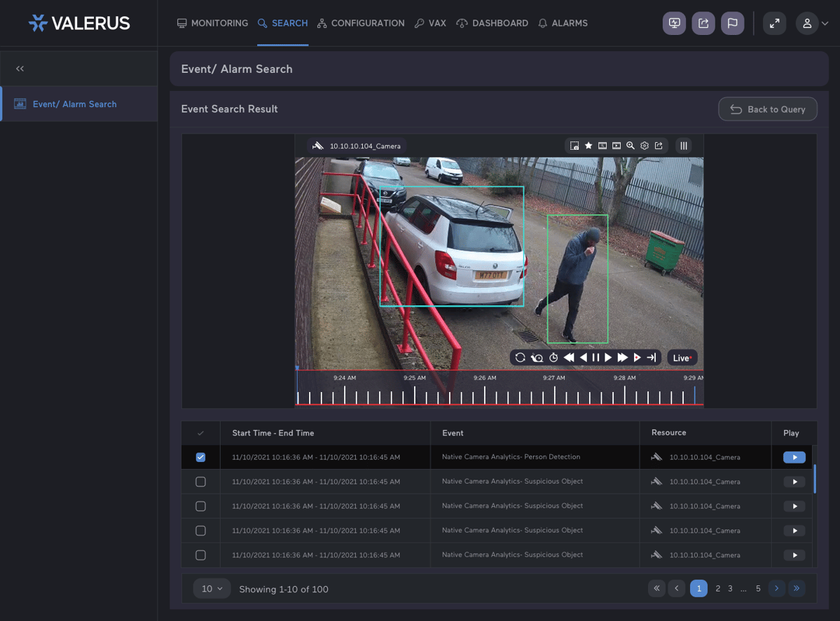Enter fullscreen via the expand arrows icon
Image resolution: width=840 pixels, height=621 pixels.
tap(774, 23)
